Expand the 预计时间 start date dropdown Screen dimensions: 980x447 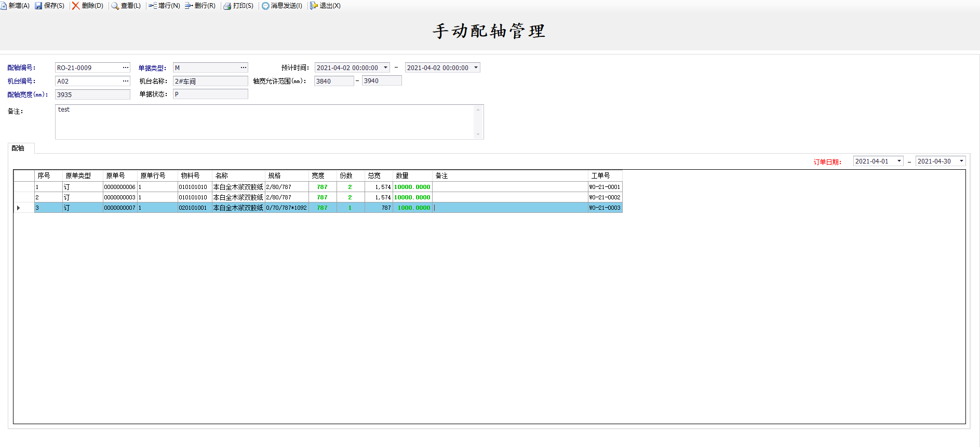tap(385, 67)
